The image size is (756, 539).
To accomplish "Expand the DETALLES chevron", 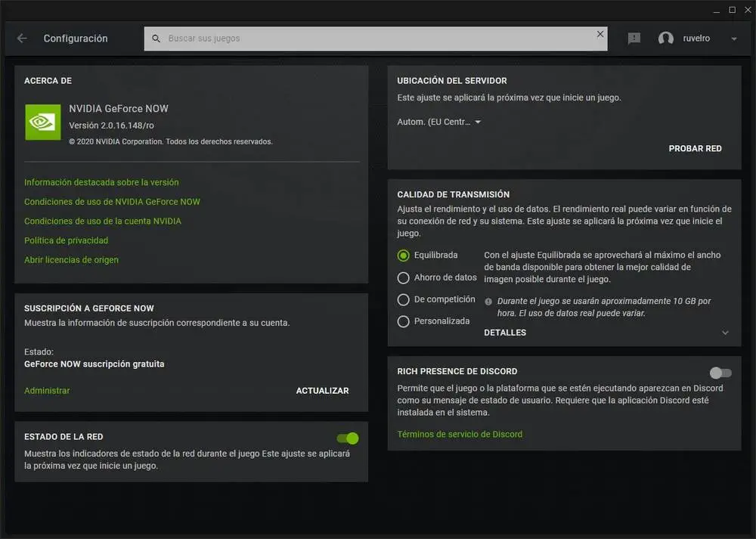I will pos(725,333).
